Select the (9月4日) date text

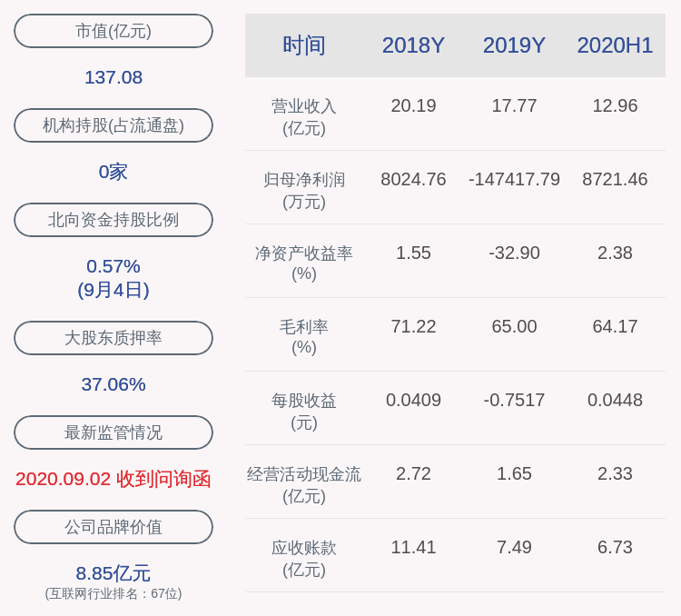pyautogui.click(x=113, y=290)
